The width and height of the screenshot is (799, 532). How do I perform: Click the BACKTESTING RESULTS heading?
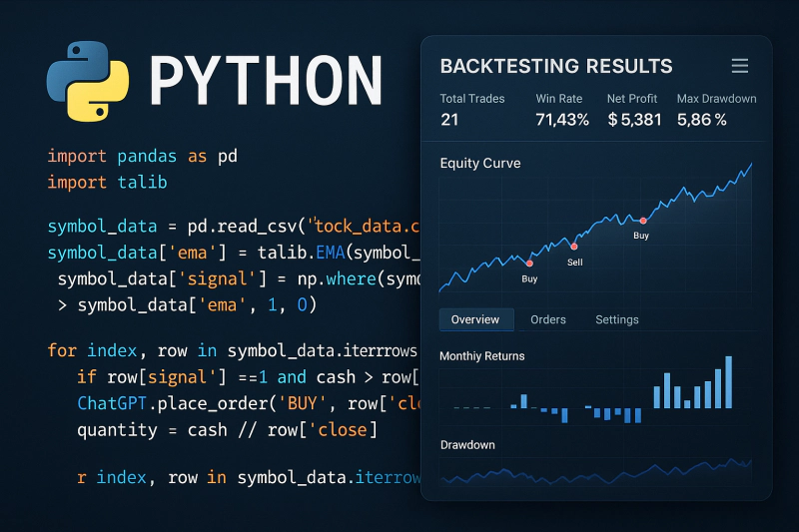coord(556,66)
